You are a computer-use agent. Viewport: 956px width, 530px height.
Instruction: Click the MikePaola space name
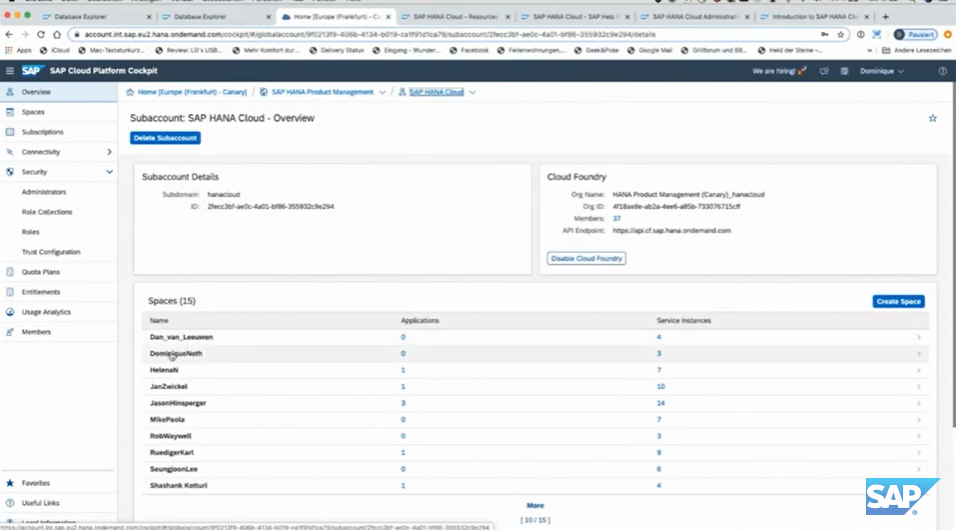pos(167,420)
